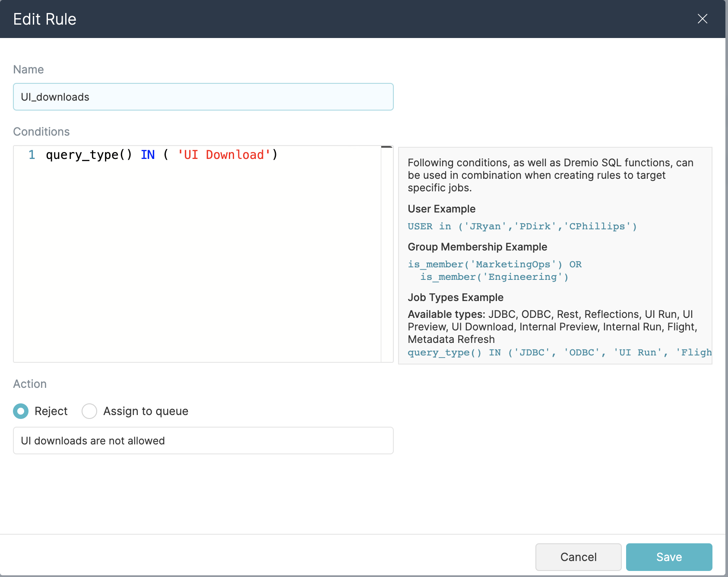Click the Action section label
728x577 pixels.
(30, 384)
